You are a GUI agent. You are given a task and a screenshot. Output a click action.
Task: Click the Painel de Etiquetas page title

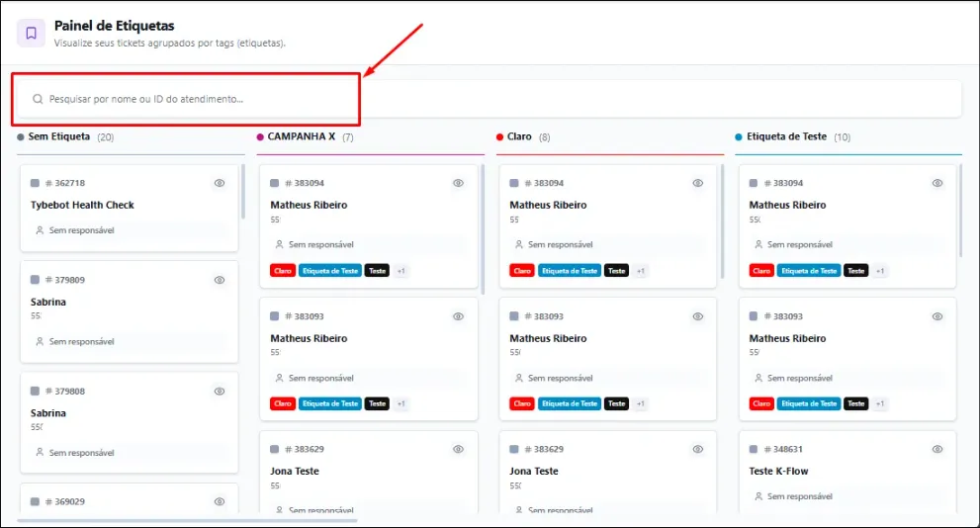click(x=115, y=26)
